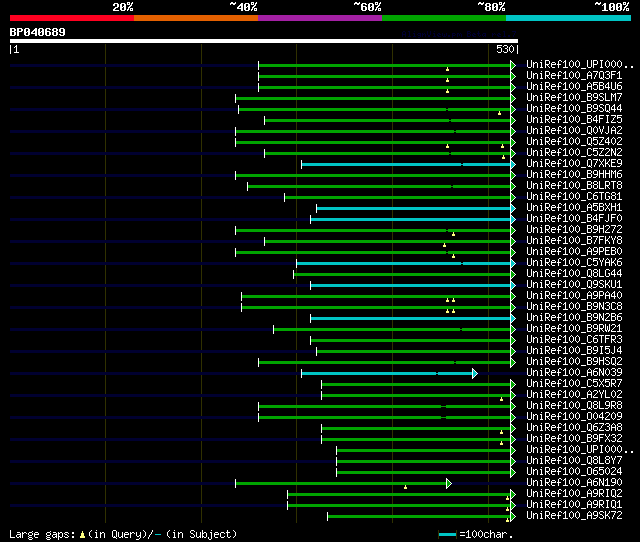
Task: Select the UniRef100_B9HHM6 label
Action: pos(574,175)
